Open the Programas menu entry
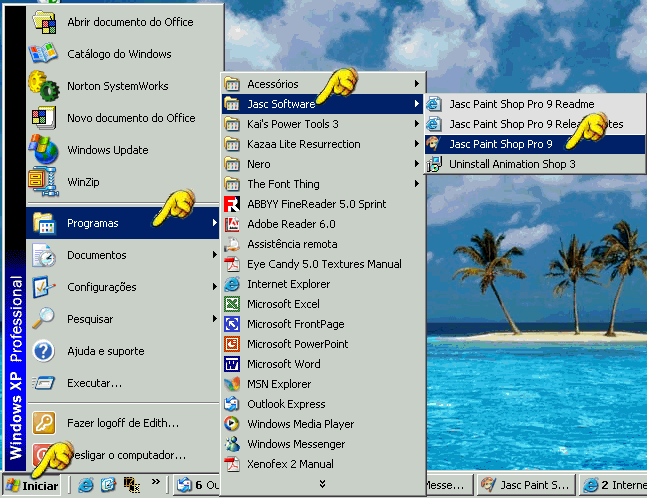Viewport: 647px width, 498px height. 123,223
